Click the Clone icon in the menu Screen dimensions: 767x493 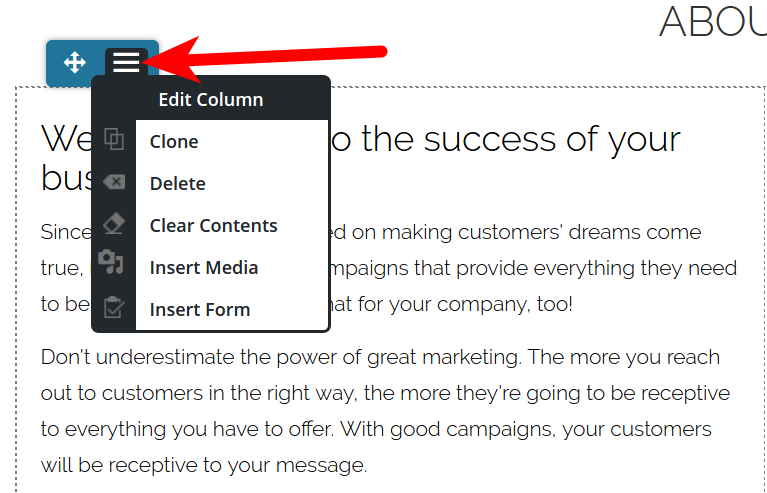(x=114, y=141)
